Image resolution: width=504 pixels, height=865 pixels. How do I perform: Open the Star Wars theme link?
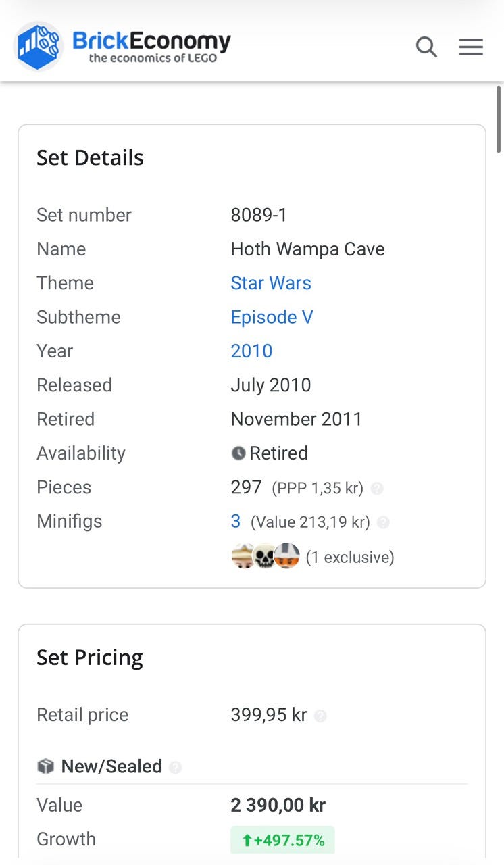click(271, 283)
